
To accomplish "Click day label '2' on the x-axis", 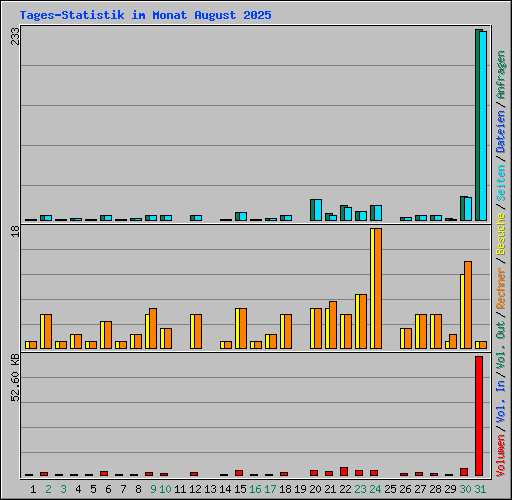I will [48, 489].
